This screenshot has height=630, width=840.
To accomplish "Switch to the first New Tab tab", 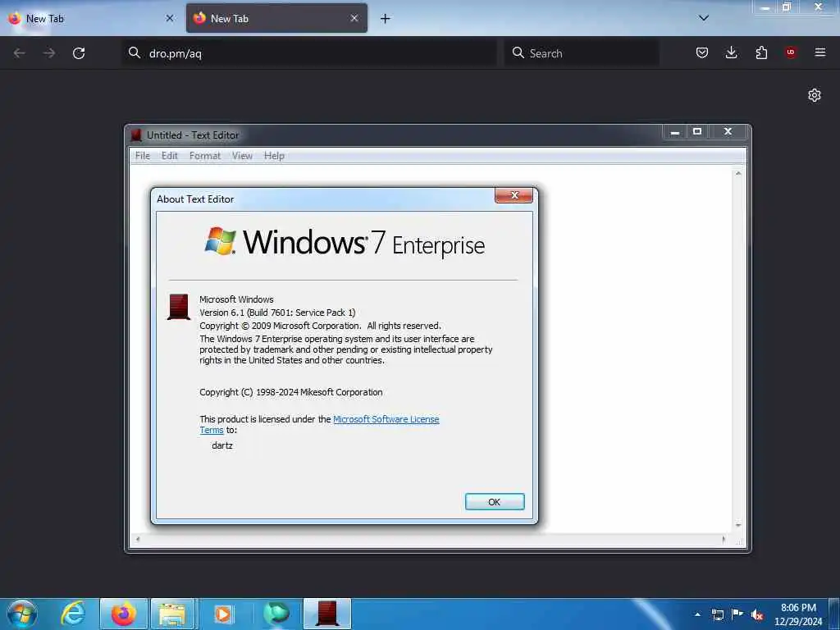I will pos(91,18).
